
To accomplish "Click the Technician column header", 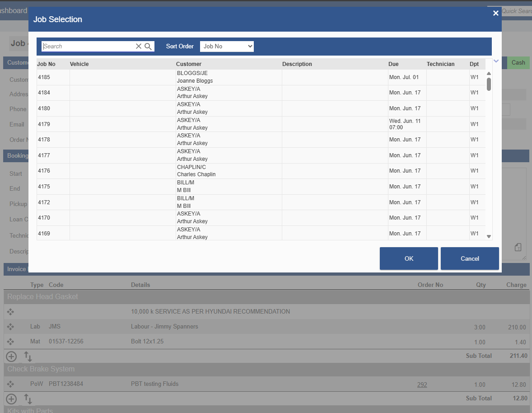I will point(440,64).
